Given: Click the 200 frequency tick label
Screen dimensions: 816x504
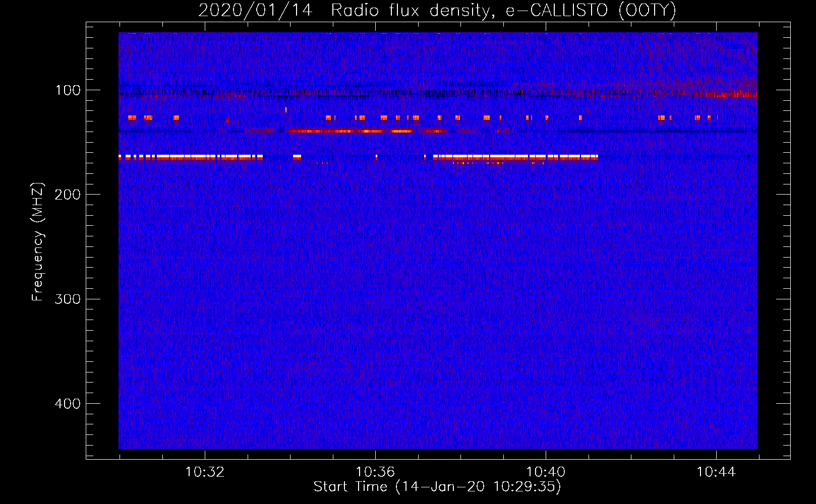Looking at the screenshot, I should point(68,195).
